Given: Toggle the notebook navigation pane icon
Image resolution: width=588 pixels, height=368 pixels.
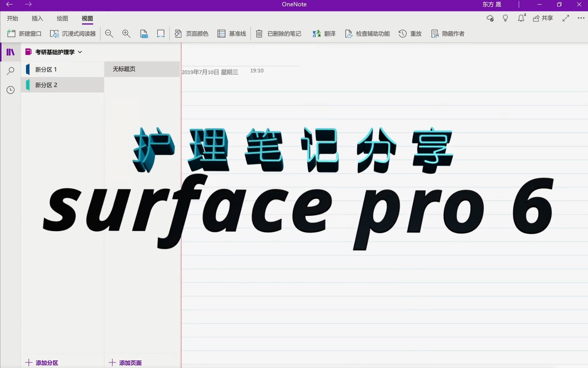Looking at the screenshot, I should 11,52.
